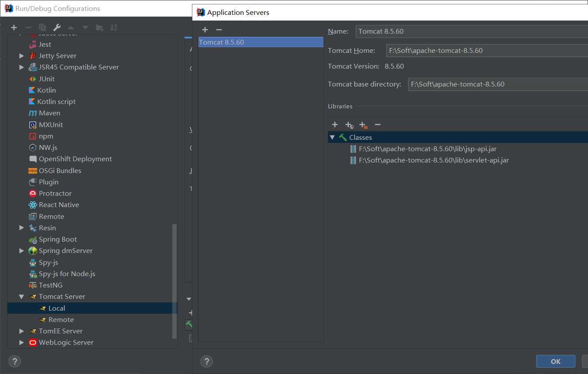Select the Classes row in Libraries
588x374 pixels.
coord(458,137)
